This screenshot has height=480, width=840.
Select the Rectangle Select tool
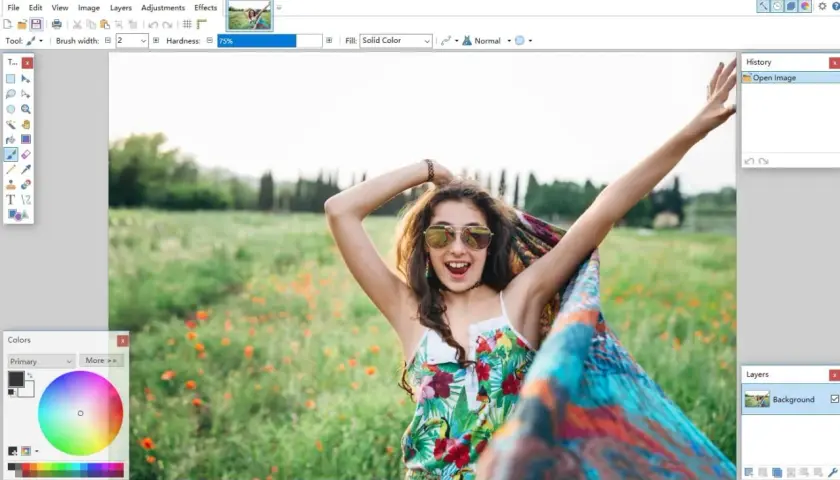point(11,79)
